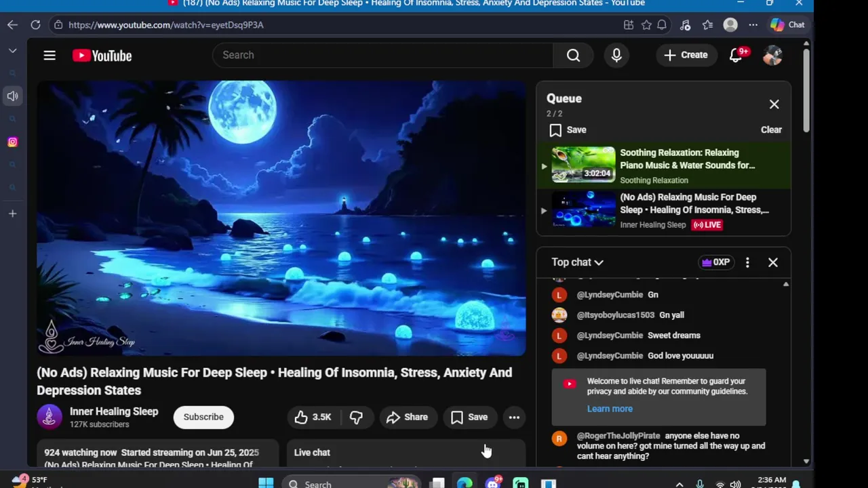Follow the Learn more chat link

tap(610, 409)
